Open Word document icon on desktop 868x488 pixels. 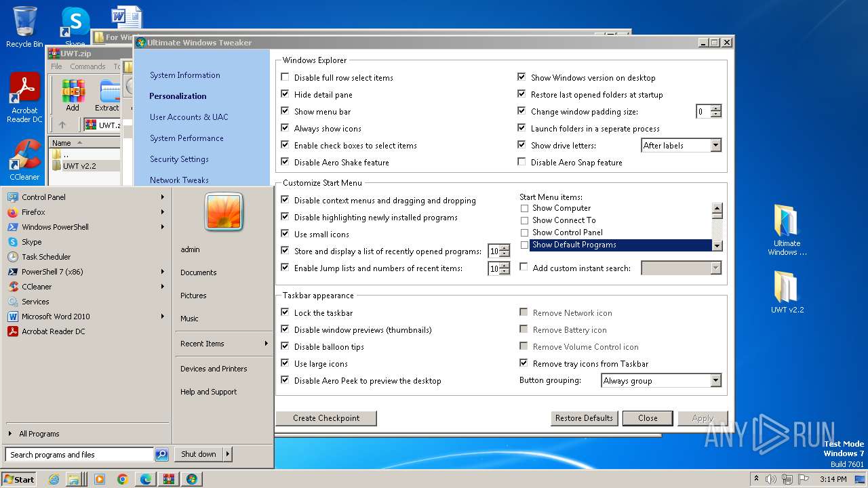coord(127,16)
